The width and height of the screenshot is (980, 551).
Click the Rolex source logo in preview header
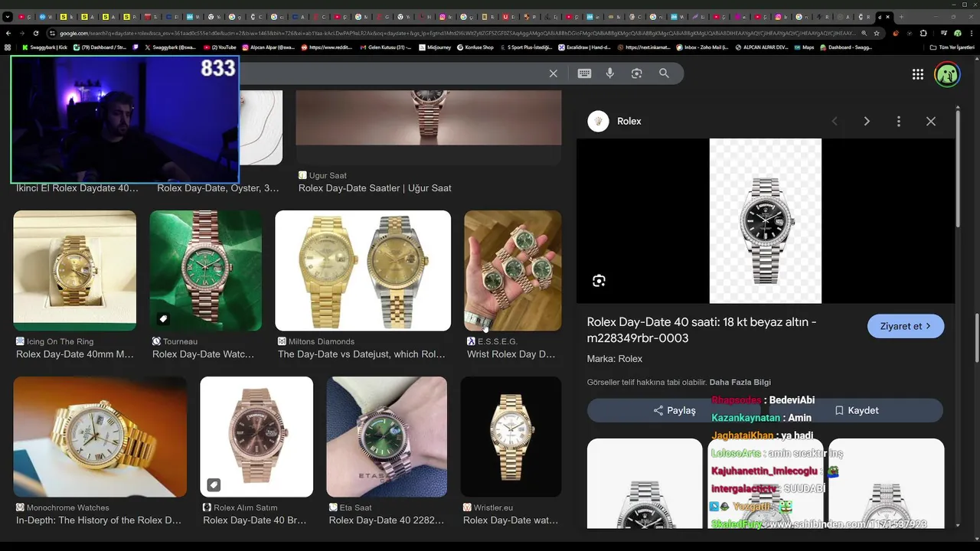[599, 122]
